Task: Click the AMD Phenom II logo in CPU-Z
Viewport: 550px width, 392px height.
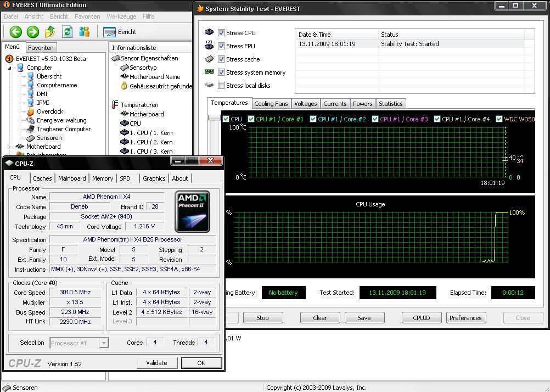Action: tap(192, 211)
